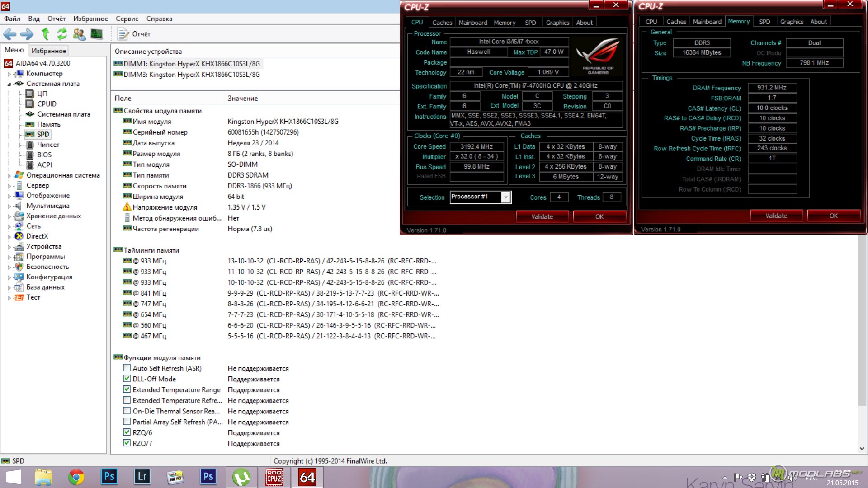Open Caches tab in right CPU-Z window
The width and height of the screenshot is (868, 488).
click(676, 22)
